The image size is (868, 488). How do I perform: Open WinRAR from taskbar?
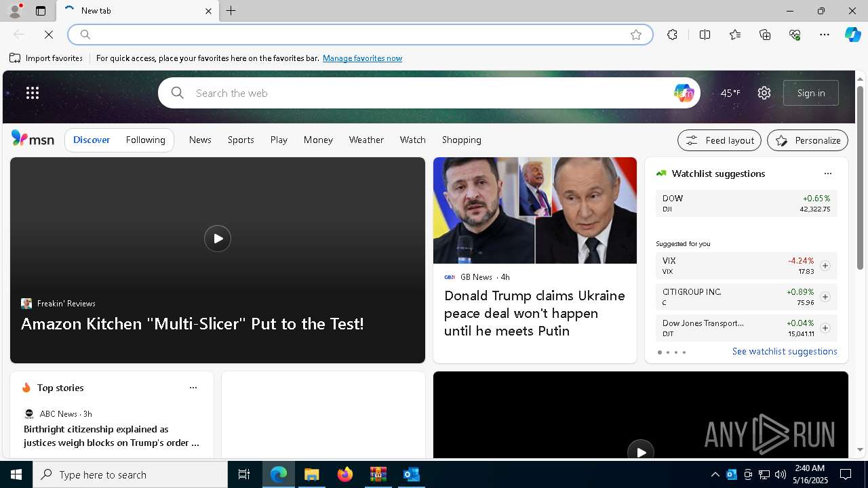[x=378, y=474]
